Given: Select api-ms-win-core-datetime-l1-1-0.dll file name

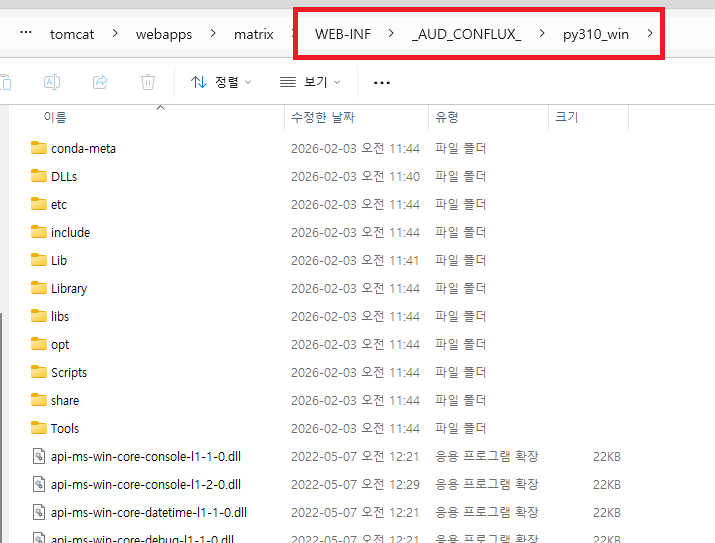Looking at the screenshot, I should click(149, 512).
